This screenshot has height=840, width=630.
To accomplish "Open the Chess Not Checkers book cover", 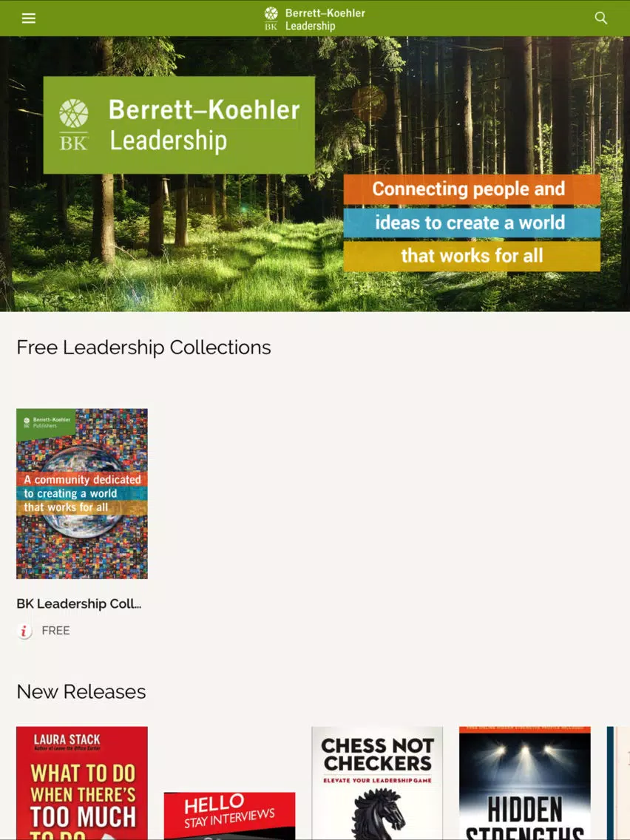I will click(x=377, y=782).
